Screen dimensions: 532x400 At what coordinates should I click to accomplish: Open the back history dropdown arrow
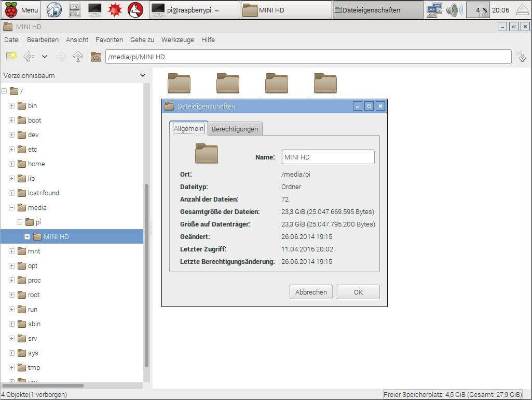click(x=45, y=57)
